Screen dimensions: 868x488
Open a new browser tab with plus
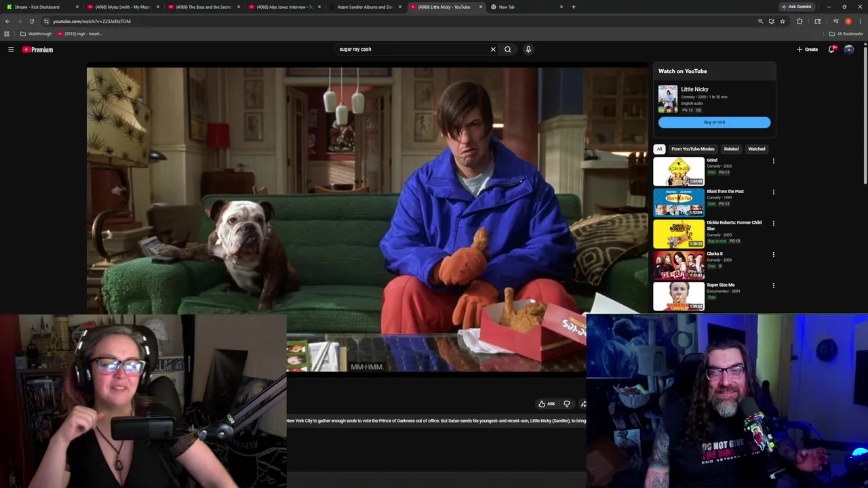(574, 7)
